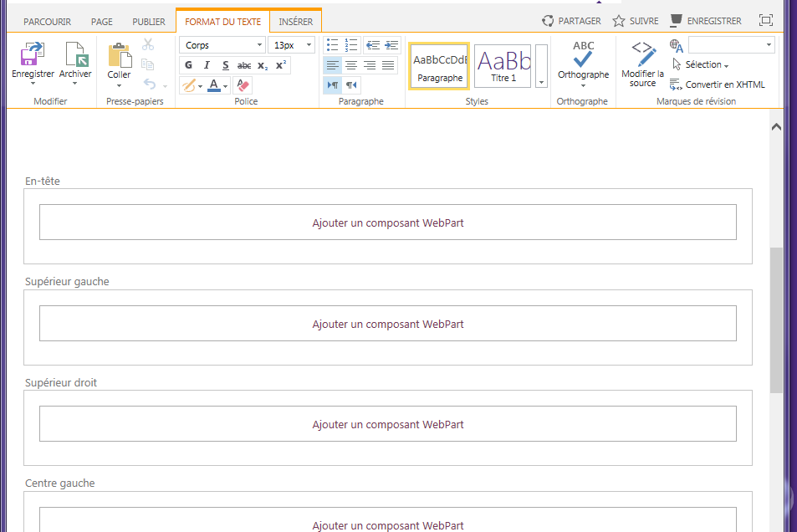
Task: Click the font color A button
Action: [x=214, y=85]
